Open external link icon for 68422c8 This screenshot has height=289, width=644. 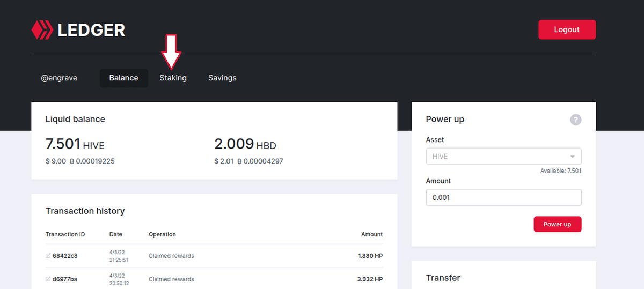(48, 256)
